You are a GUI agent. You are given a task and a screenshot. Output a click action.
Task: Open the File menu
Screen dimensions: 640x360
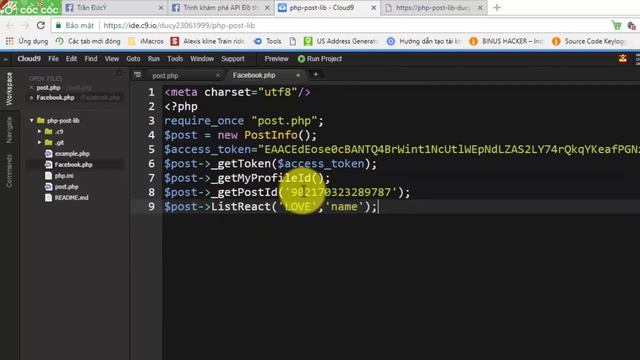tap(53, 59)
